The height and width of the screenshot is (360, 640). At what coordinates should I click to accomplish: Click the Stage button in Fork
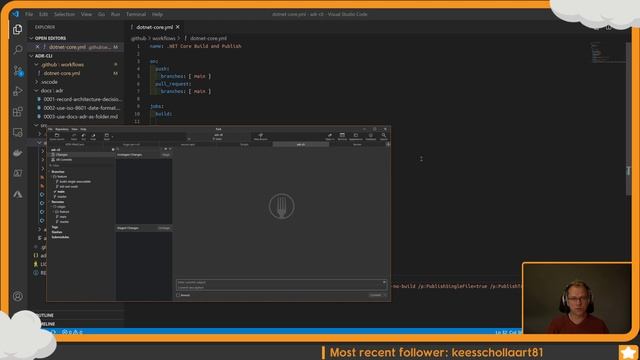[x=166, y=155]
